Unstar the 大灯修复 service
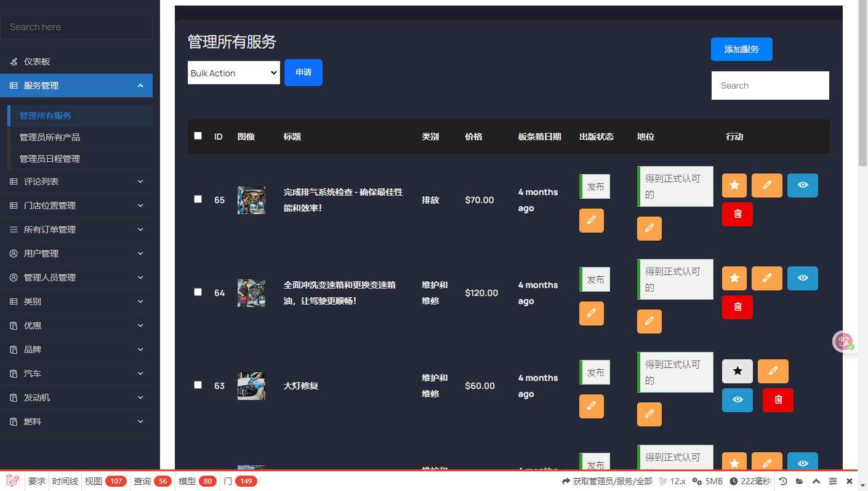This screenshot has width=868, height=491. point(737,371)
